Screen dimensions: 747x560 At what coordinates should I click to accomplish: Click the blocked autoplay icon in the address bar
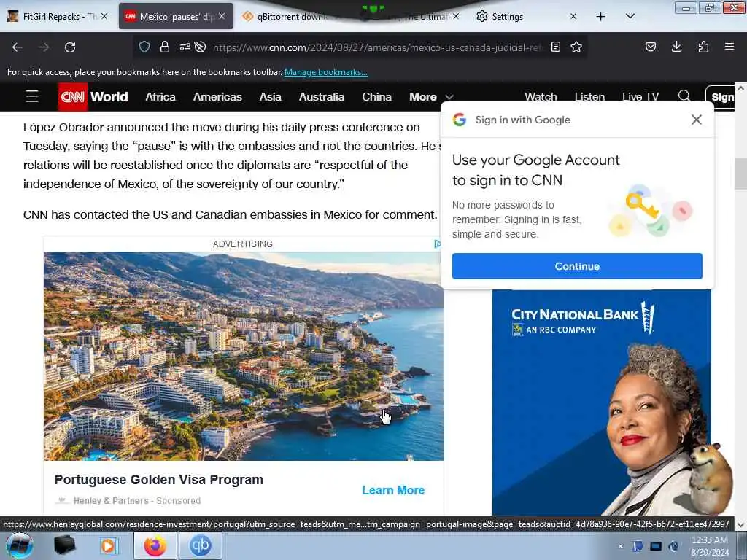tap(201, 47)
